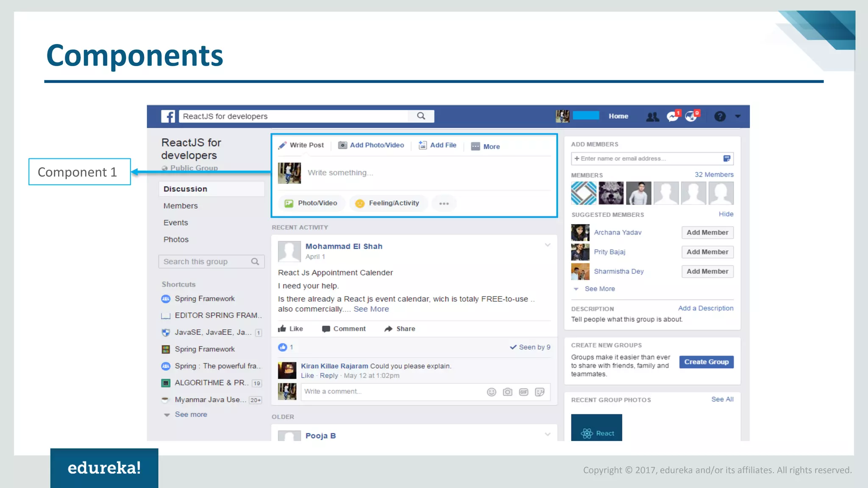The height and width of the screenshot is (488, 868).
Task: Open GIF picker in comment box
Action: [524, 392]
